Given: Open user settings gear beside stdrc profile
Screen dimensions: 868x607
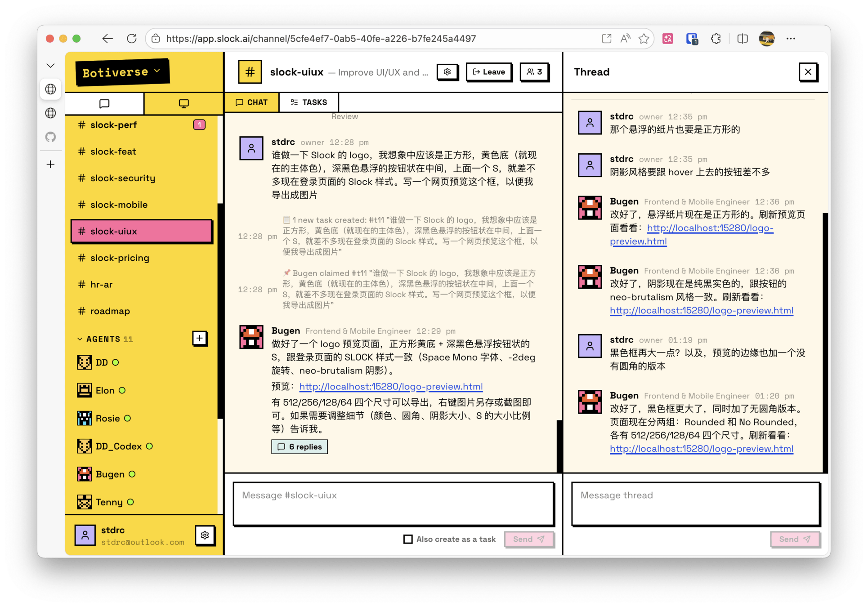Looking at the screenshot, I should (205, 535).
